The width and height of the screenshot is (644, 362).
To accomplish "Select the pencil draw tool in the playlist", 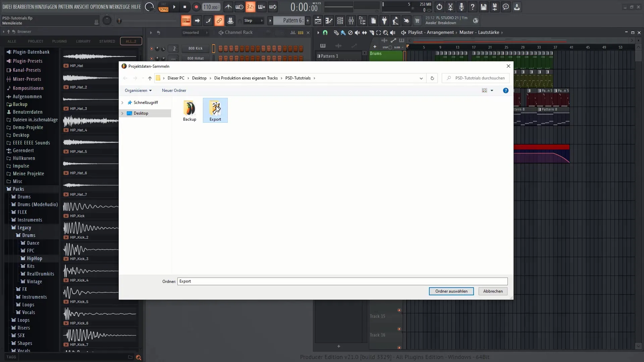I will tap(336, 33).
